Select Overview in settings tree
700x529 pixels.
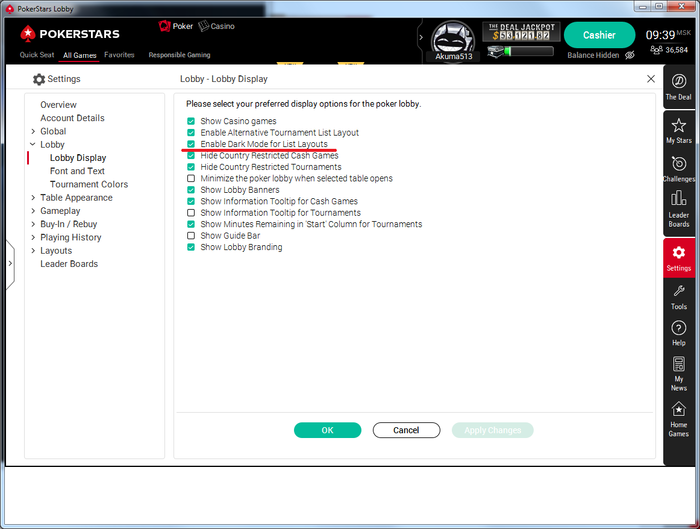pos(58,104)
